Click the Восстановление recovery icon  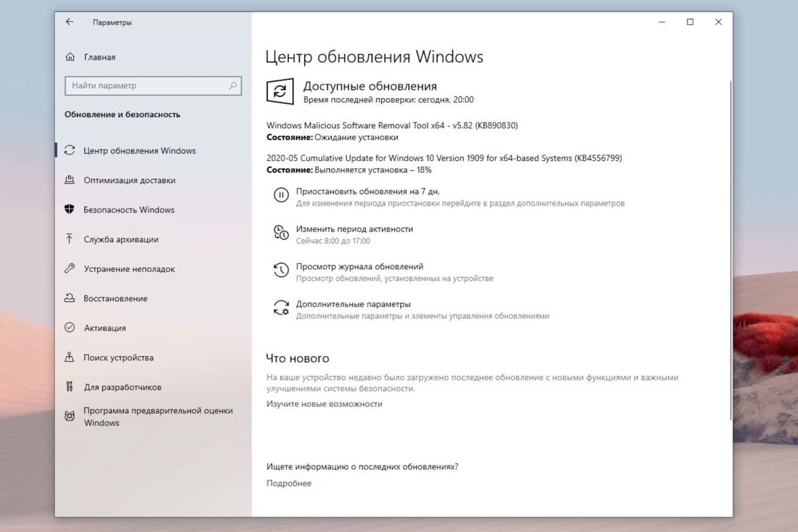point(70,298)
